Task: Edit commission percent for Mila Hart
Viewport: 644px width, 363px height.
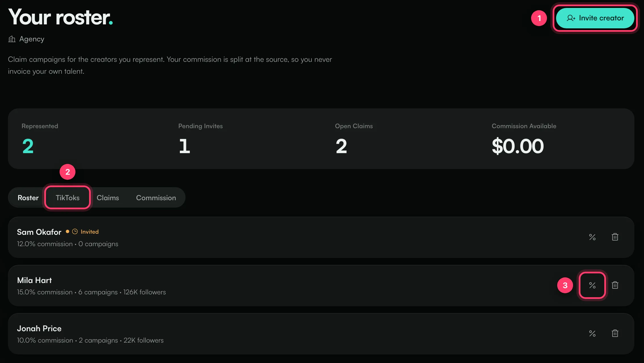Action: pyautogui.click(x=592, y=285)
